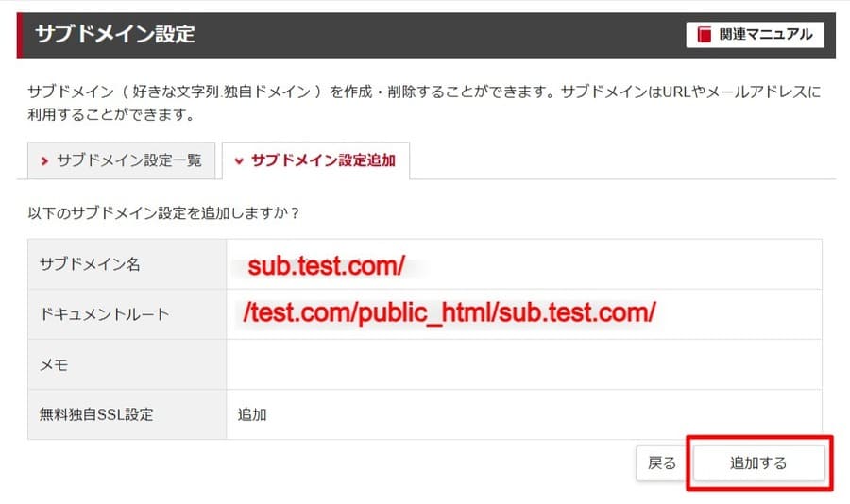Open the 関連マニュアル manual button

(x=755, y=35)
